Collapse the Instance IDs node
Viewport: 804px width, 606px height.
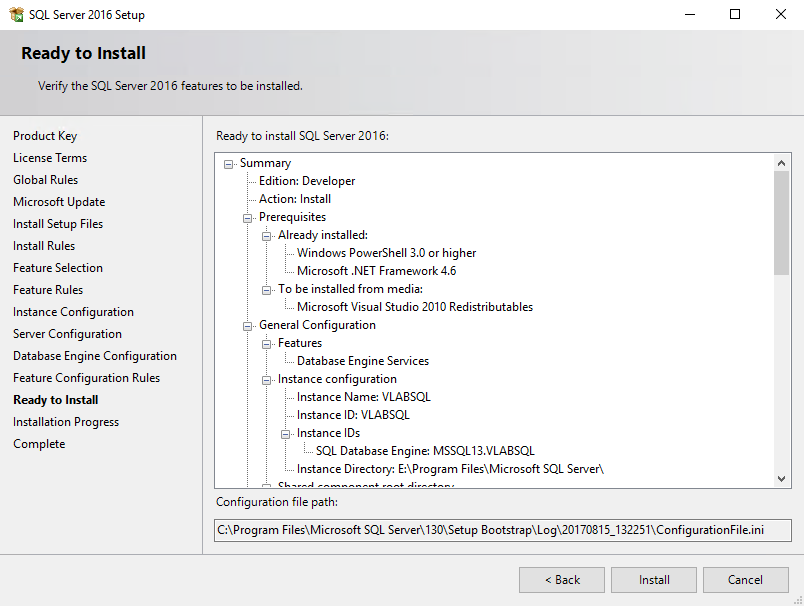pyautogui.click(x=285, y=434)
